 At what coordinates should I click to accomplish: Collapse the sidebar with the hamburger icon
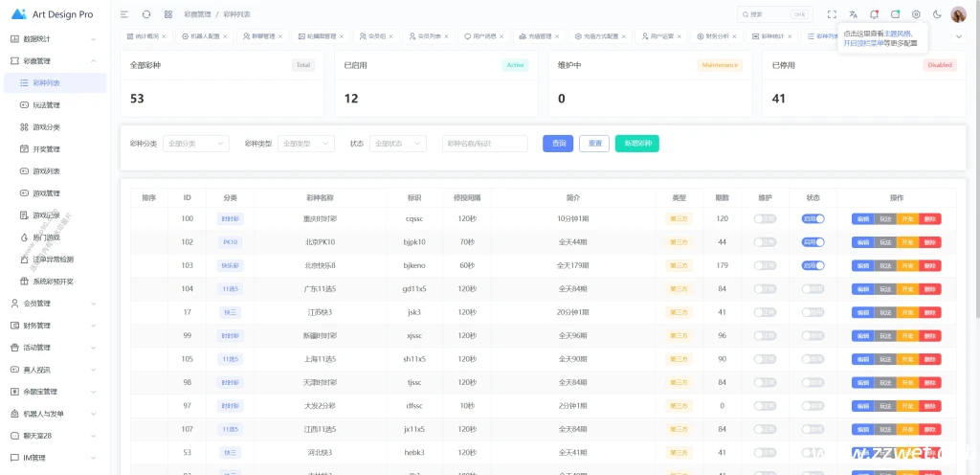click(x=124, y=14)
